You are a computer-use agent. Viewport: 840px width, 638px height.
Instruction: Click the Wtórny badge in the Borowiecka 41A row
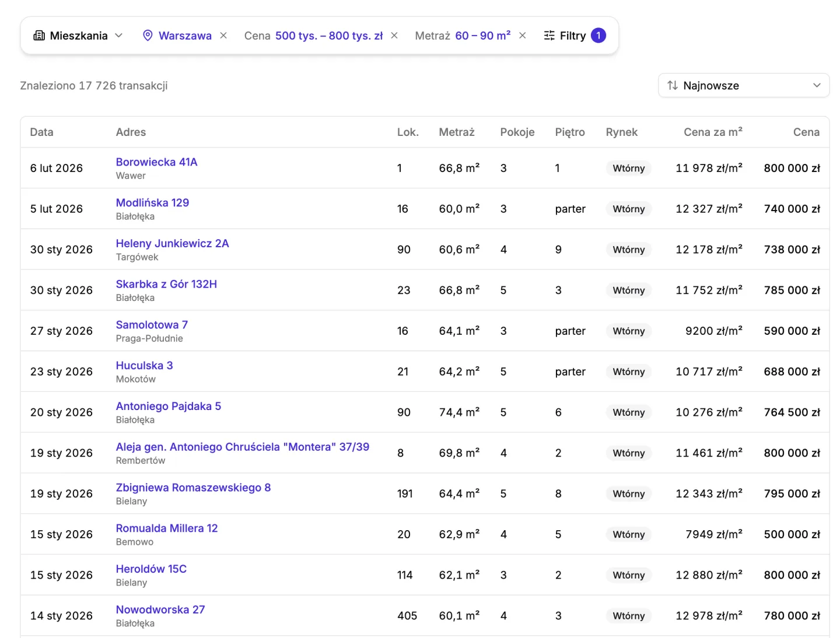coord(629,169)
